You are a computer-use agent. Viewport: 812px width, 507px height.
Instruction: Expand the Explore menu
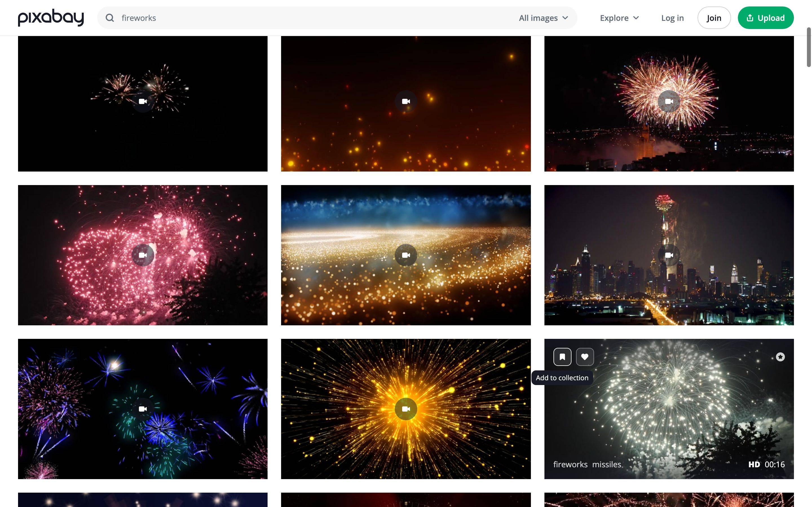tap(619, 18)
